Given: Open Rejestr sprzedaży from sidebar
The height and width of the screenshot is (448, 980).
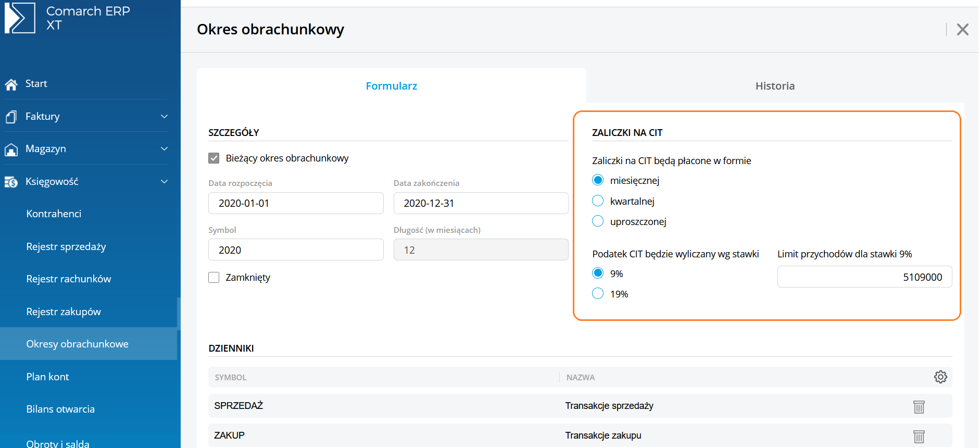Looking at the screenshot, I should pyautogui.click(x=66, y=246).
